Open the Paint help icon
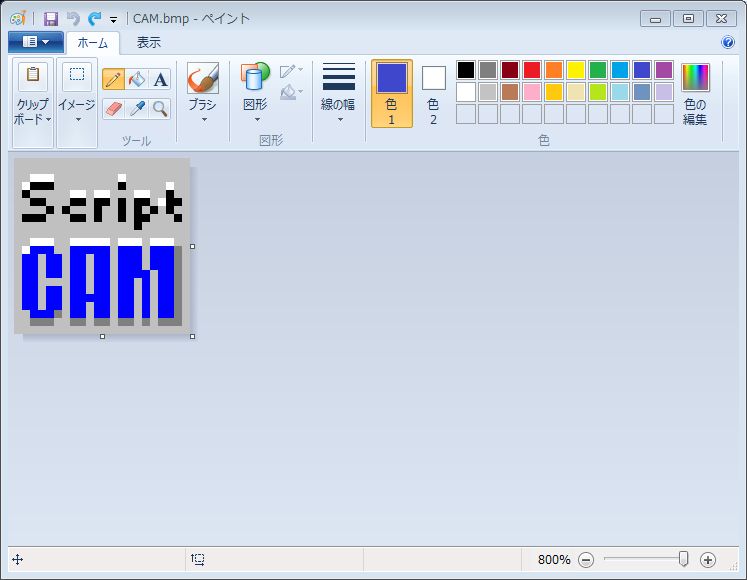The image size is (747, 580). (x=728, y=42)
